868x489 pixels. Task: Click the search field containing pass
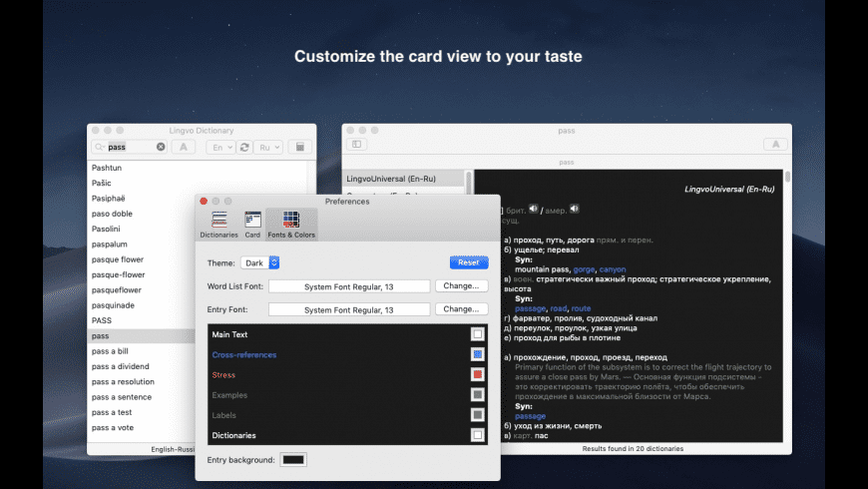(x=130, y=147)
